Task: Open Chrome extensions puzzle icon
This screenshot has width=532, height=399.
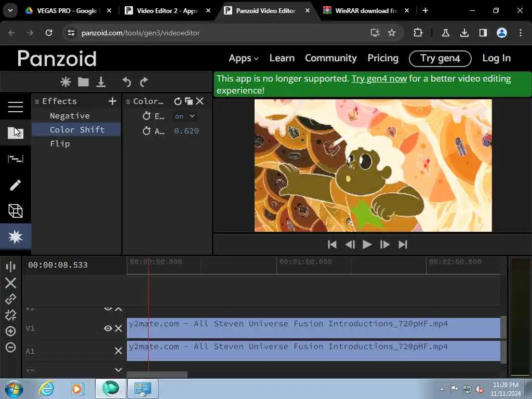Action: click(418, 33)
